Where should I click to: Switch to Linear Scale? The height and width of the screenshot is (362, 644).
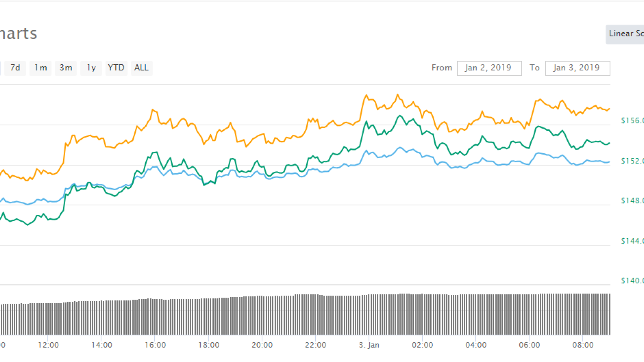pyautogui.click(x=625, y=34)
